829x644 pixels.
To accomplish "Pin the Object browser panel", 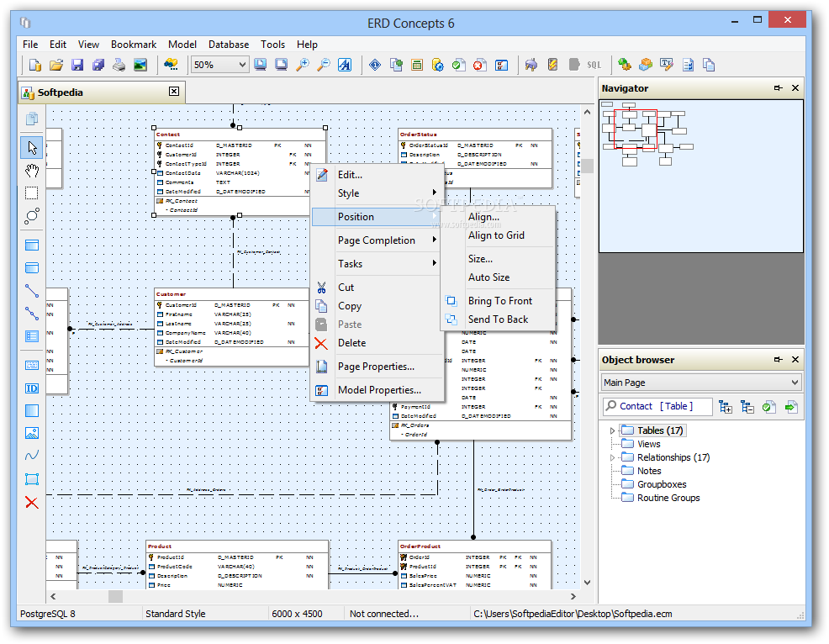I will 779,360.
